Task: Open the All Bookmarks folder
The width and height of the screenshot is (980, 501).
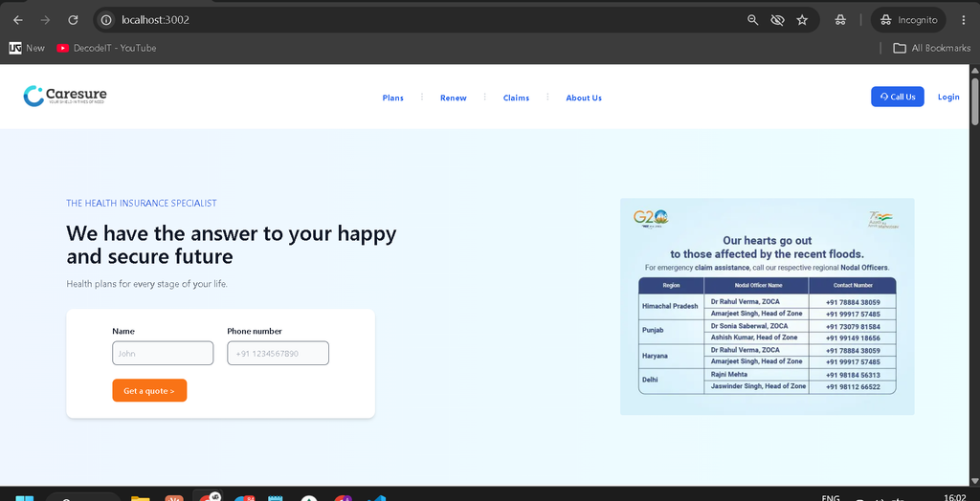Action: (932, 48)
